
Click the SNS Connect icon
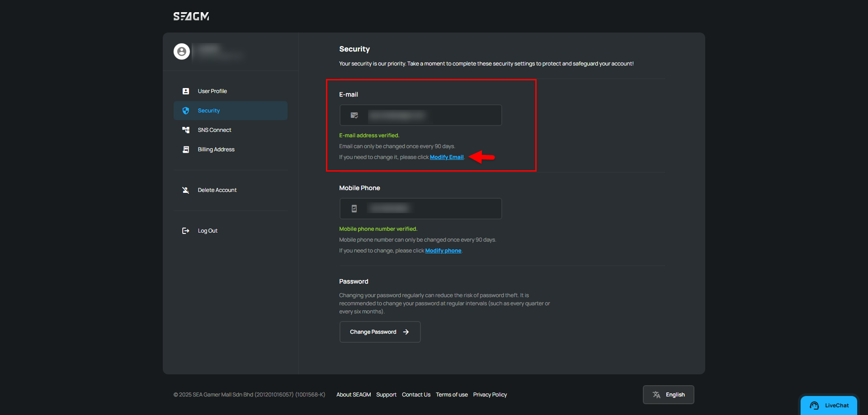[186, 130]
